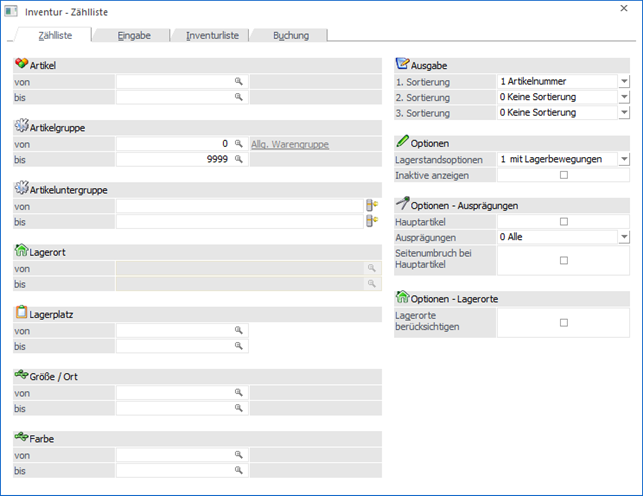643x496 pixels.
Task: Click the Farbe bis input field
Action: [175, 470]
